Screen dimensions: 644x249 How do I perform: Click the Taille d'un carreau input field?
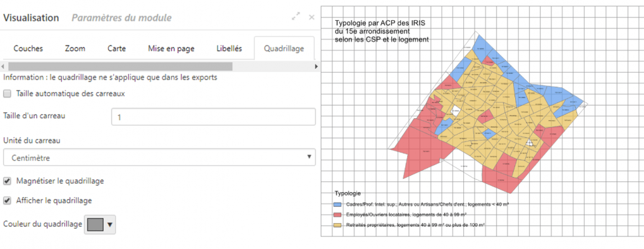pyautogui.click(x=214, y=117)
